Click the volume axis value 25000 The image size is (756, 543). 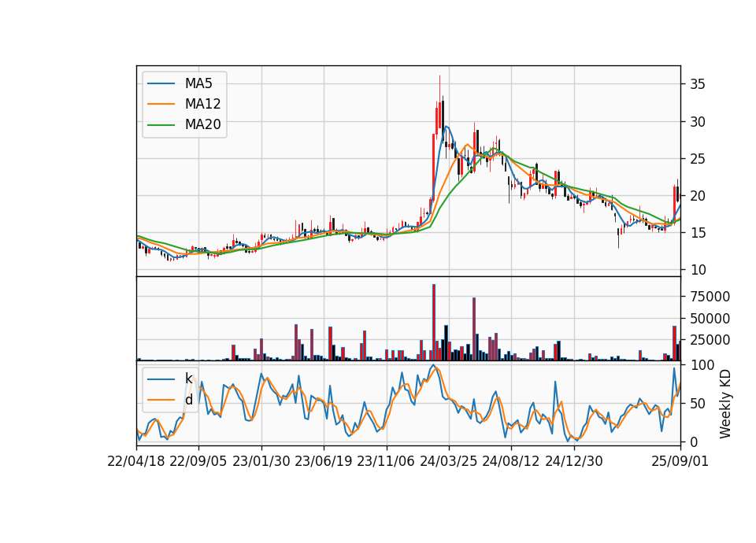click(x=710, y=340)
